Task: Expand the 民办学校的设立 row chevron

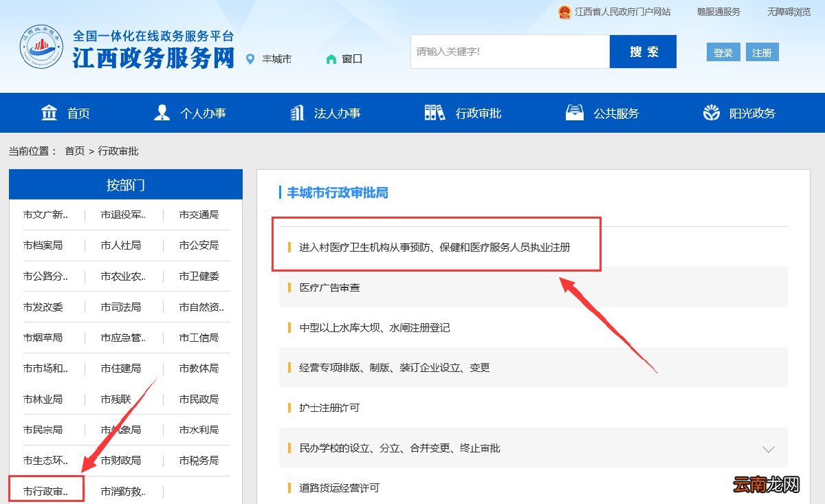Action: tap(769, 449)
